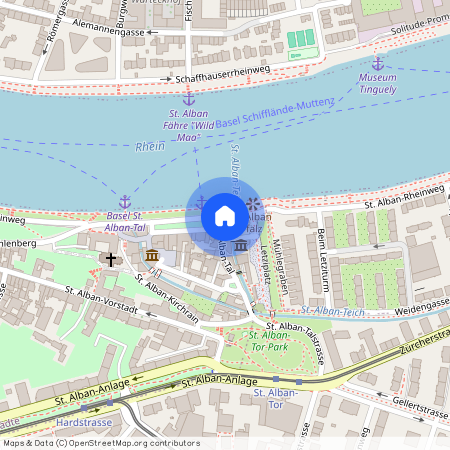Screen dimensions: 450x450
Task: Click the Hardstrasse tram stop square
Action: [84, 408]
